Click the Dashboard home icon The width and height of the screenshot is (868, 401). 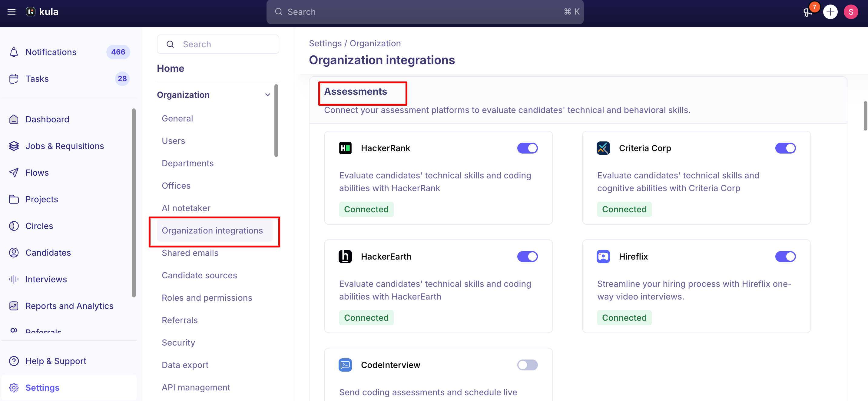coord(14,119)
